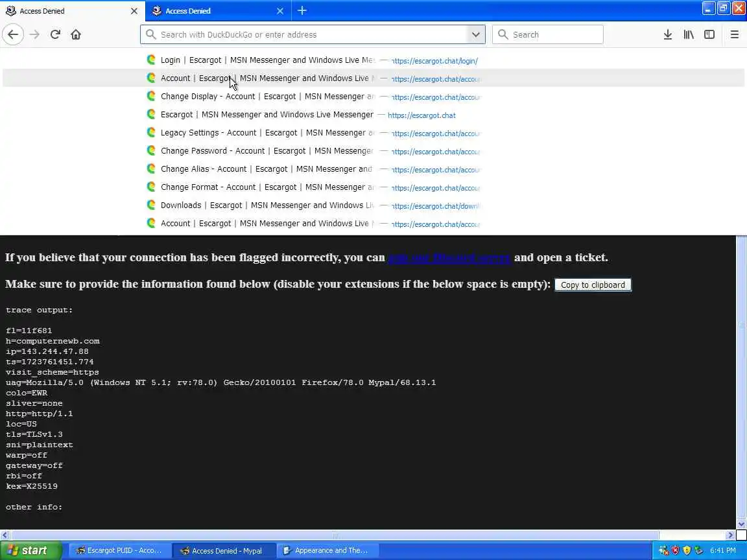This screenshot has width=747, height=560.
Task: Switch to Access Denied - Mypal taskbar window
Action: 223,550
